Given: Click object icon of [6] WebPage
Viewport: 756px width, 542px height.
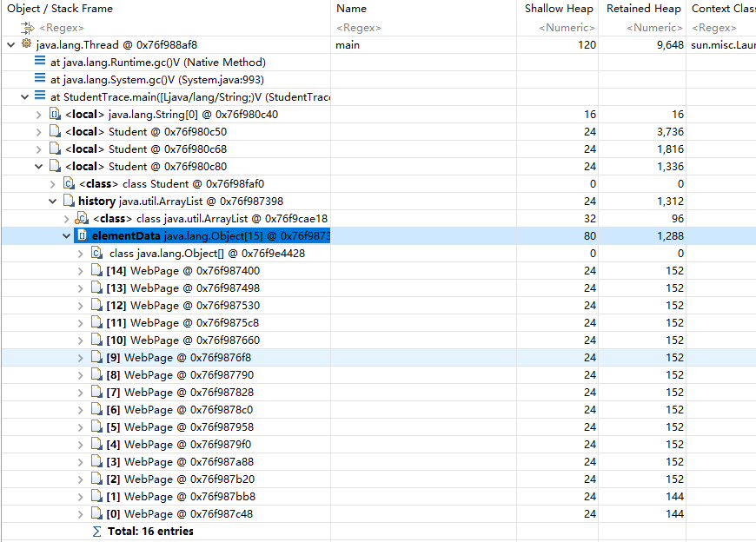Looking at the screenshot, I should tap(97, 409).
